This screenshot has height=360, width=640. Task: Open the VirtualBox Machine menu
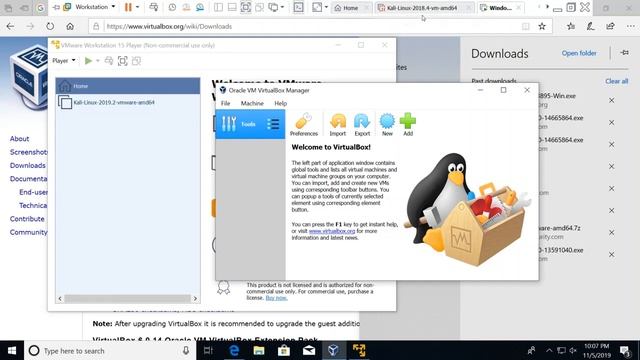point(252,103)
